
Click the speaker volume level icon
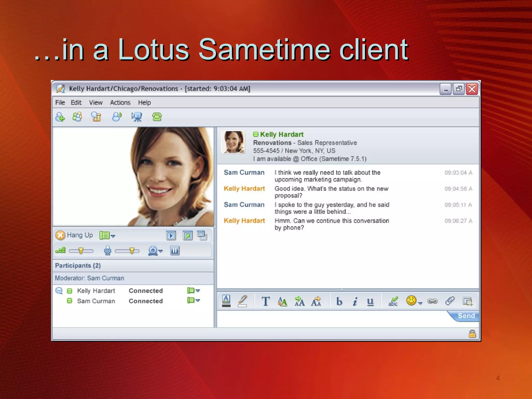pos(60,250)
